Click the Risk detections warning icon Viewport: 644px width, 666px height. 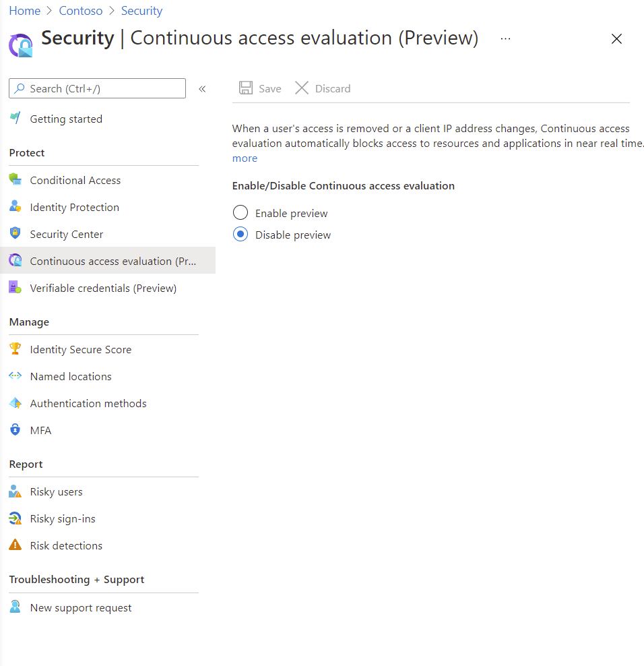point(15,545)
